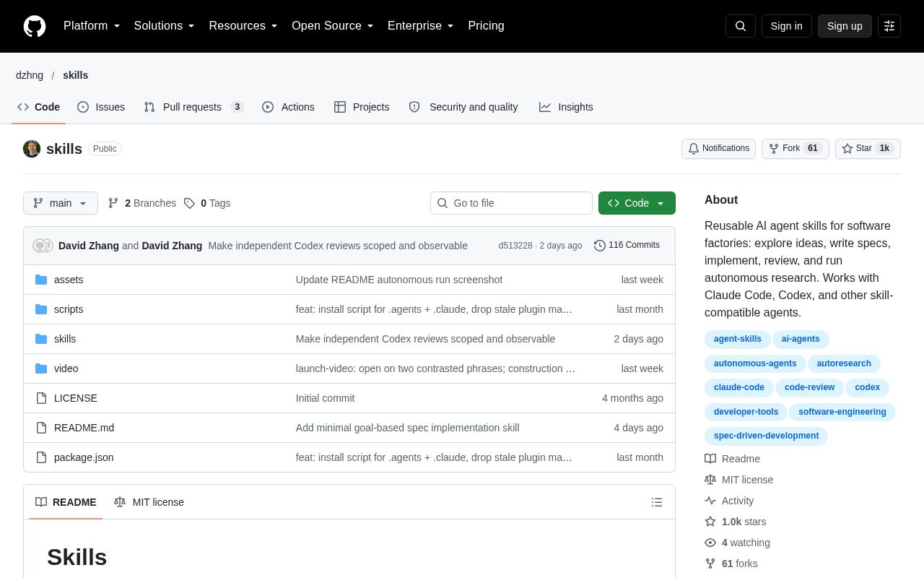Open the README outline list icon
Image resolution: width=924 pixels, height=578 pixels.
pos(657,502)
